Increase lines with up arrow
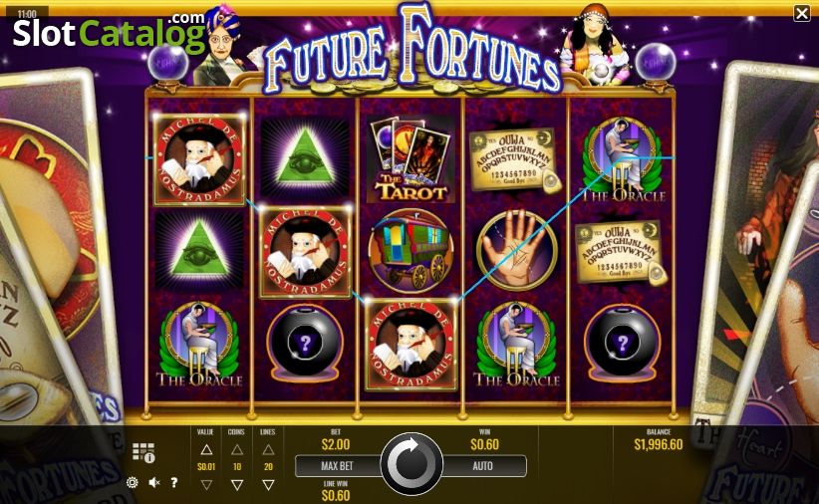Image resolution: width=819 pixels, height=504 pixels. pos(268,449)
